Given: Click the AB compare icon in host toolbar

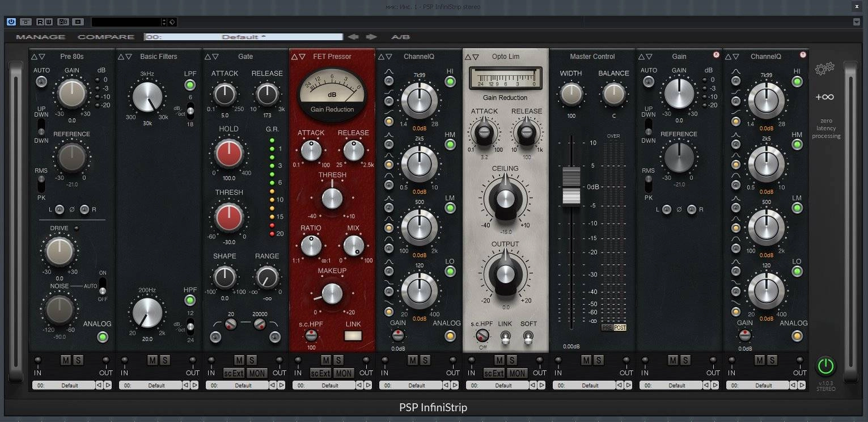Looking at the screenshot, I should click(63, 22).
